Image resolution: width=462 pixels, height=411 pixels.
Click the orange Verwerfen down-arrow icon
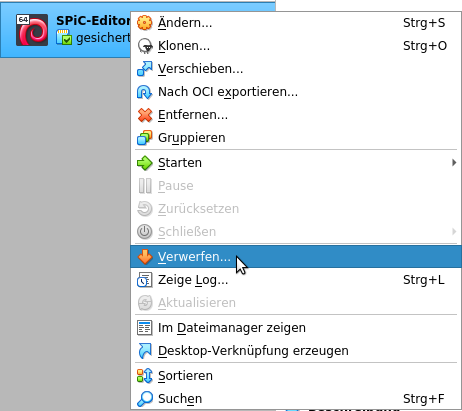coord(145,257)
